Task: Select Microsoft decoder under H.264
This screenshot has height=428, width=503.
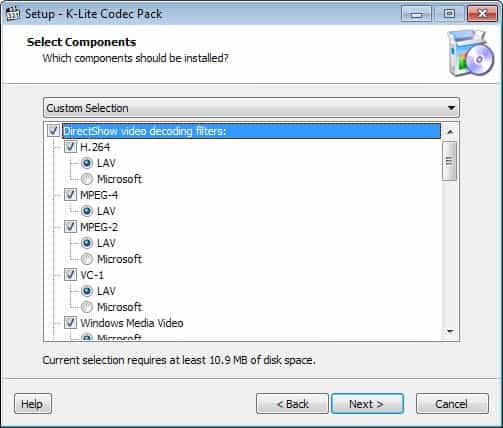Action: [87, 179]
